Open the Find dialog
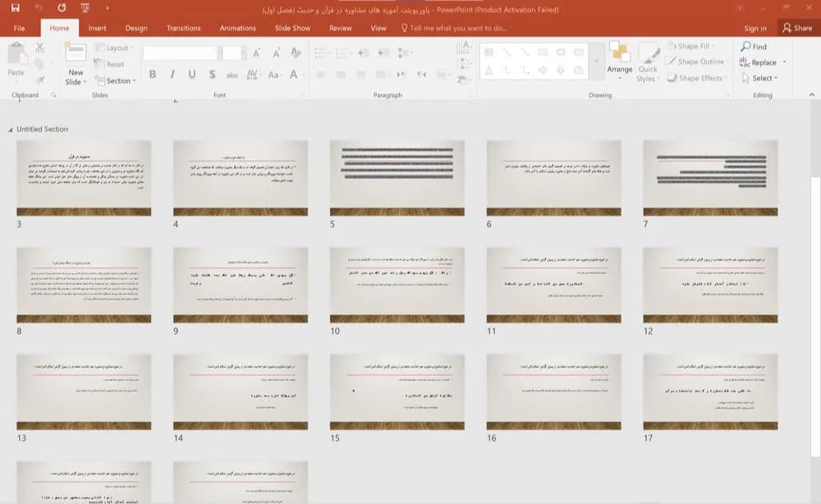The height and width of the screenshot is (504, 821). (754, 47)
